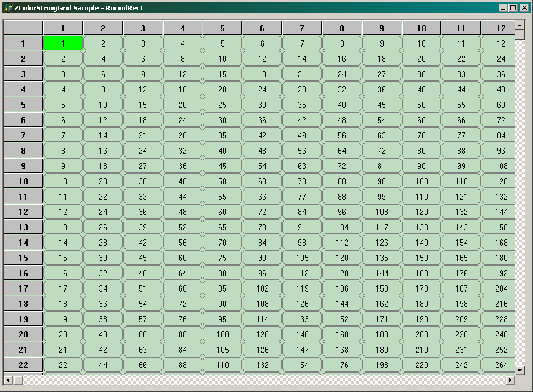
Task: Select the cell containing 121
Action: [x=461, y=197]
